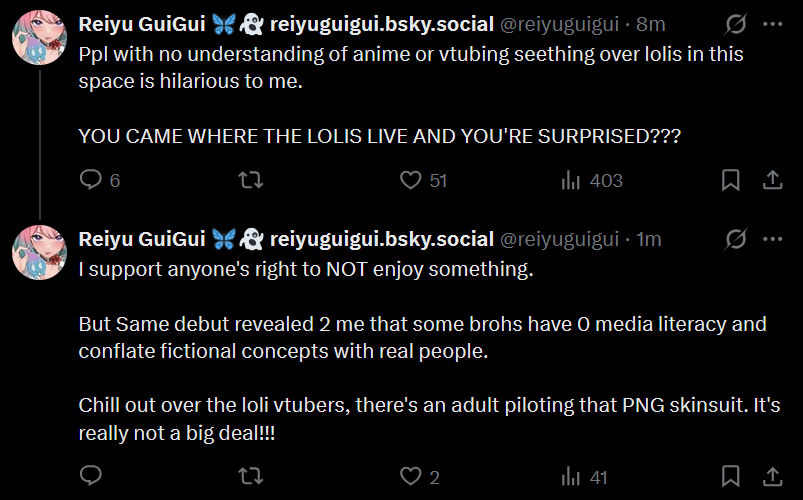Share the first post
This screenshot has height=500, width=803.
(x=772, y=180)
